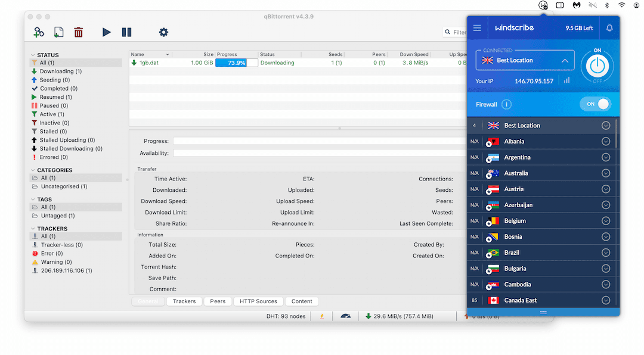Open the HTTP Sources tab
This screenshot has height=355, width=644.
point(258,301)
